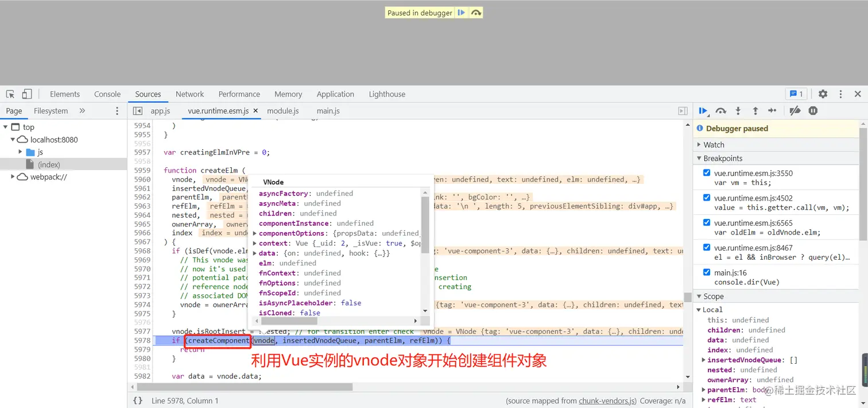Viewport: 868px width, 408px height.
Task: Close the DevTools panel
Action: coord(858,94)
